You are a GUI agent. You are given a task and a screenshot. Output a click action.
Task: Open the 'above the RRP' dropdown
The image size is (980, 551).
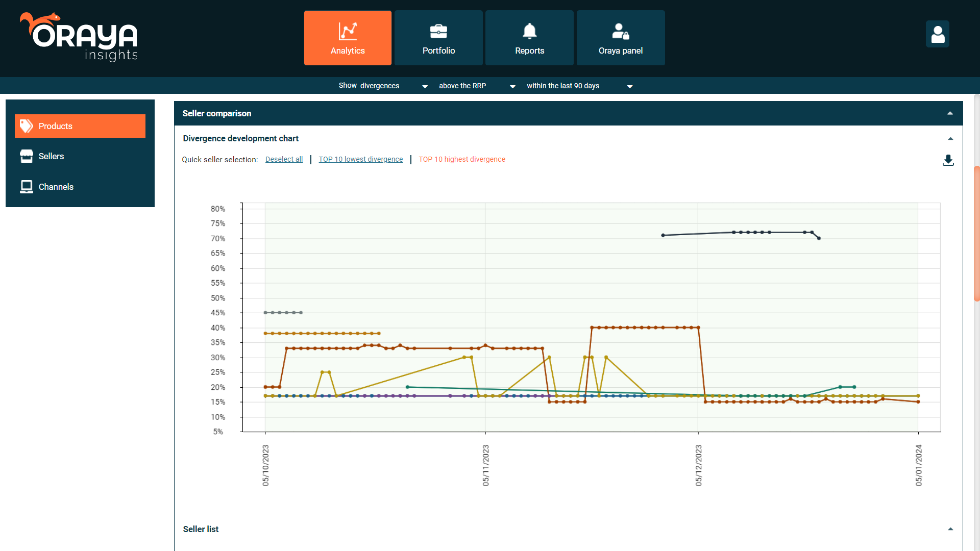512,86
